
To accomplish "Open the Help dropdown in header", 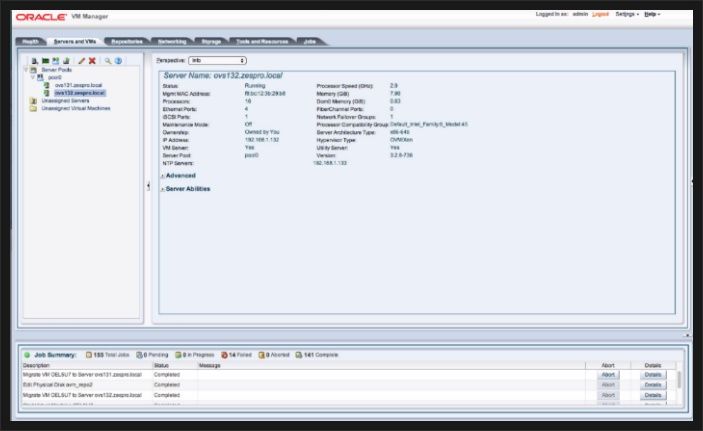I will (652, 14).
